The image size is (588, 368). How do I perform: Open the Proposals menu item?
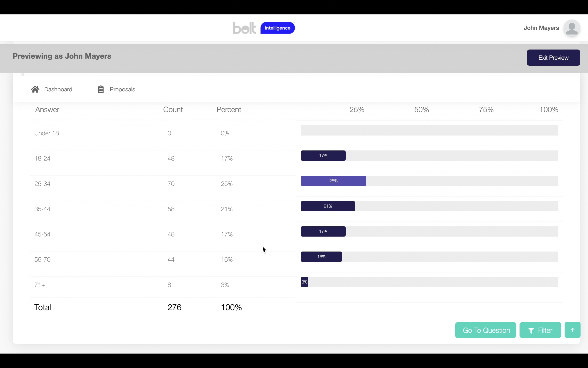point(116,89)
